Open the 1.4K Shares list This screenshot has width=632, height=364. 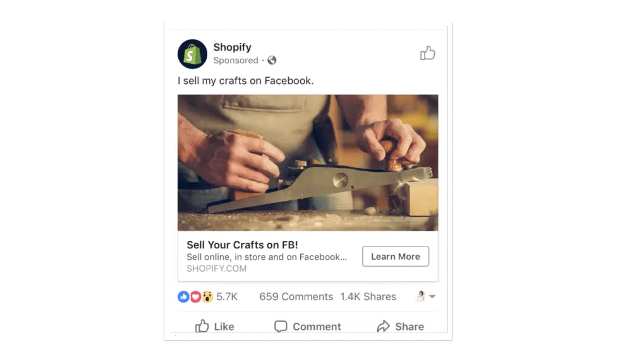click(x=368, y=296)
